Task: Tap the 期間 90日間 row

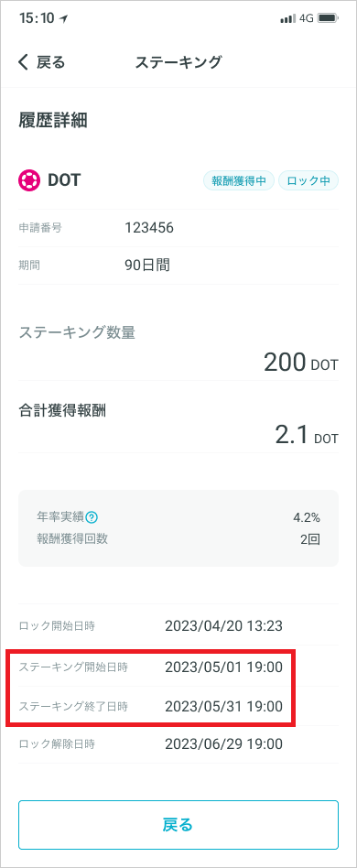Action: pos(178,266)
